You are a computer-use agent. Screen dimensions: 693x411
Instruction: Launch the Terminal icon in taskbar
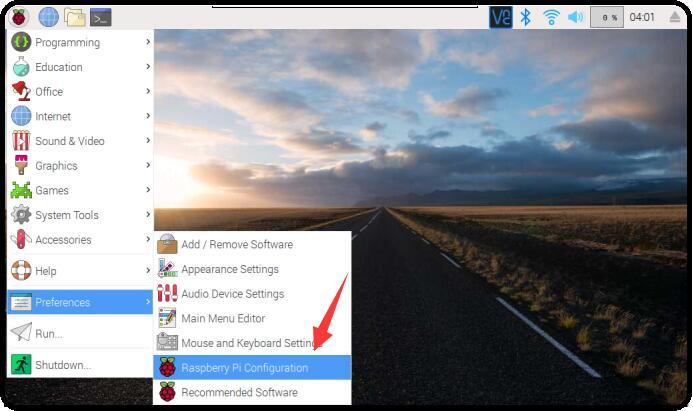click(x=101, y=18)
